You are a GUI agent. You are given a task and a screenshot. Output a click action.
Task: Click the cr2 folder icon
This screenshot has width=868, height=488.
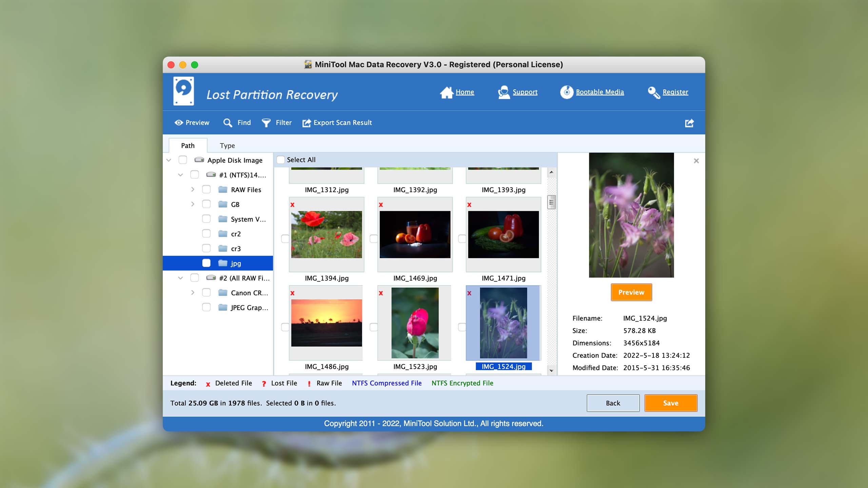(x=223, y=234)
